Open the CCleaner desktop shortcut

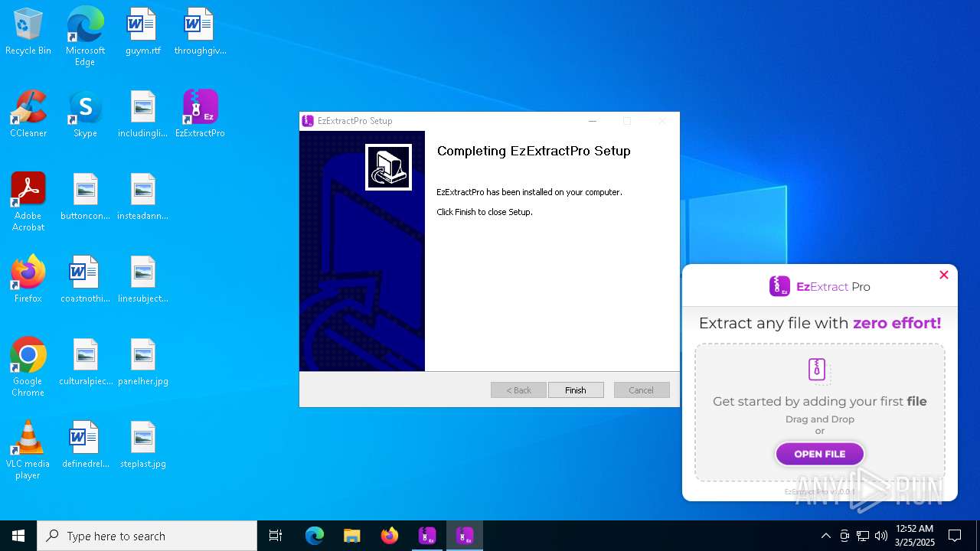(x=28, y=115)
